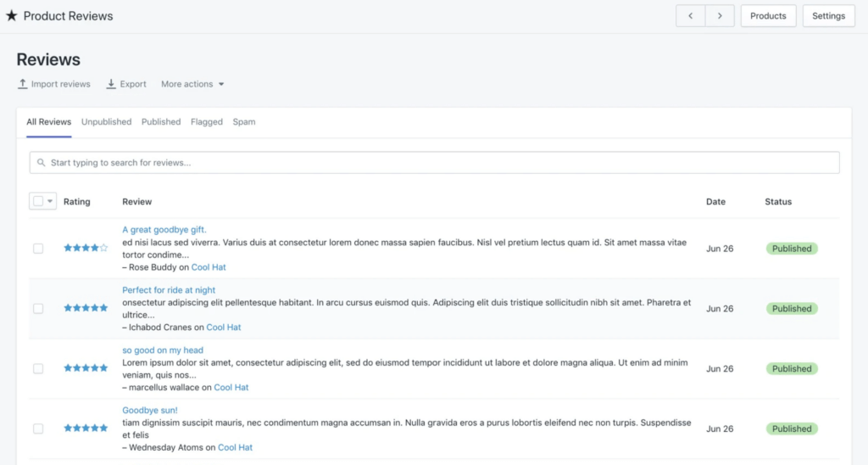
Task: Switch to the Spam tab
Action: (244, 122)
